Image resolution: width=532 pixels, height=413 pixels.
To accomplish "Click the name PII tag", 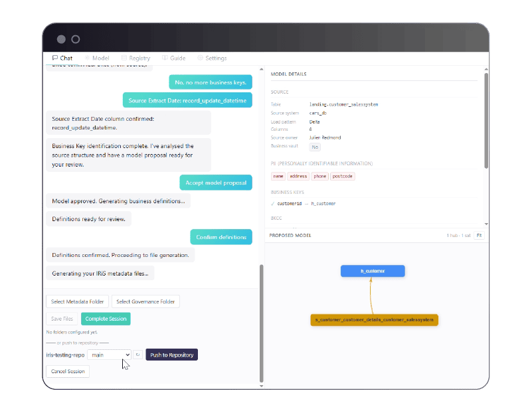I will coord(278,177).
